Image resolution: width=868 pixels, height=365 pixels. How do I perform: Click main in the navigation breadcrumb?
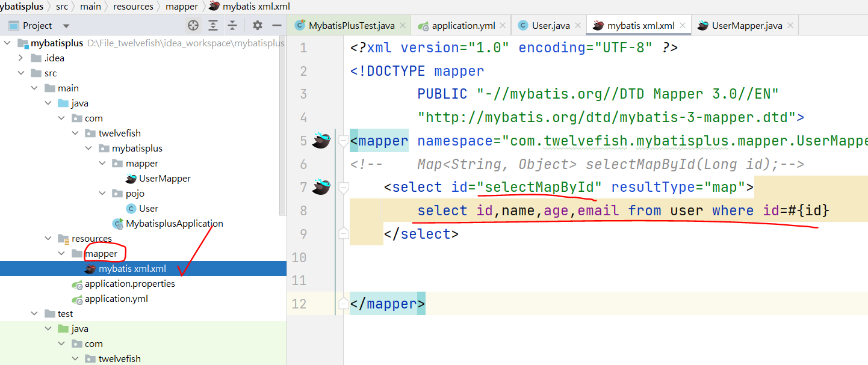(x=91, y=7)
